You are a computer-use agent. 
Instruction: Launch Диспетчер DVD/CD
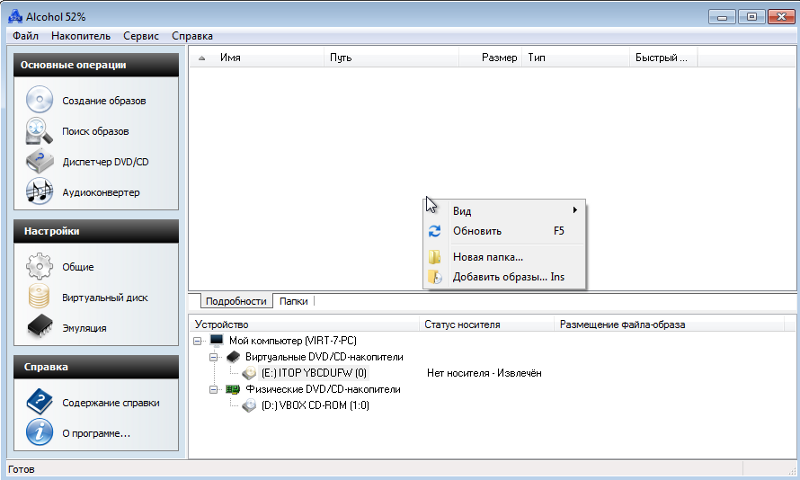(106, 162)
